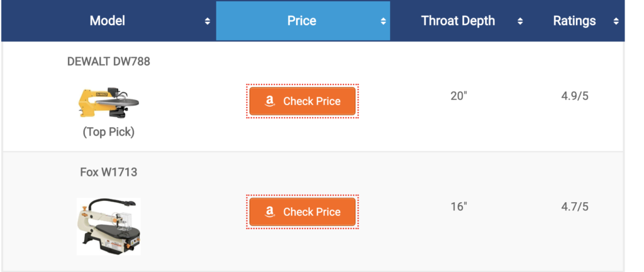This screenshot has height=272, width=644.
Task: Click the Ratings column sort arrows
Action: [616, 21]
